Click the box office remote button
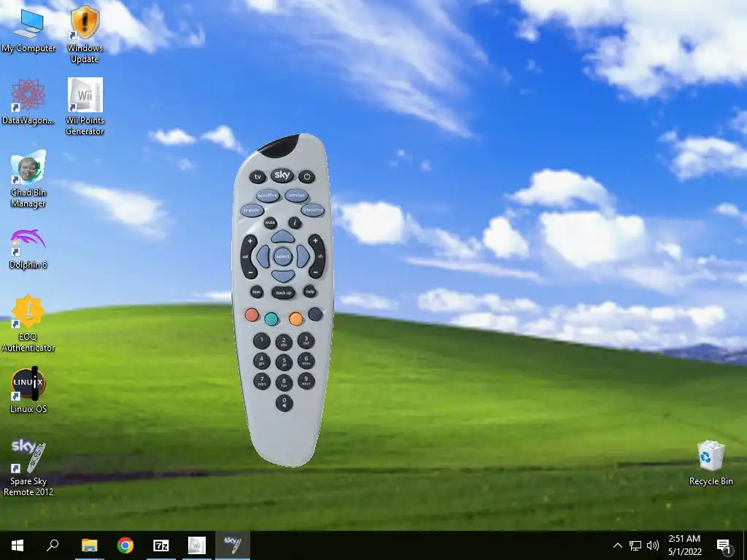 (267, 195)
